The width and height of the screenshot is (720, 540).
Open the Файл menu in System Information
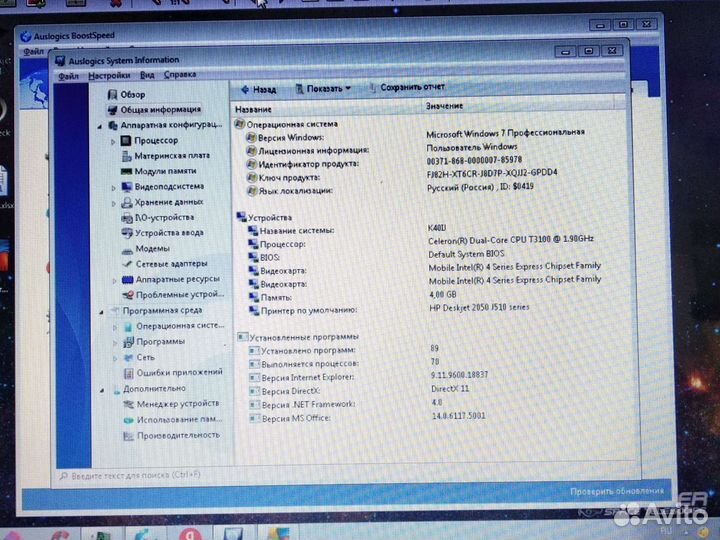point(68,76)
